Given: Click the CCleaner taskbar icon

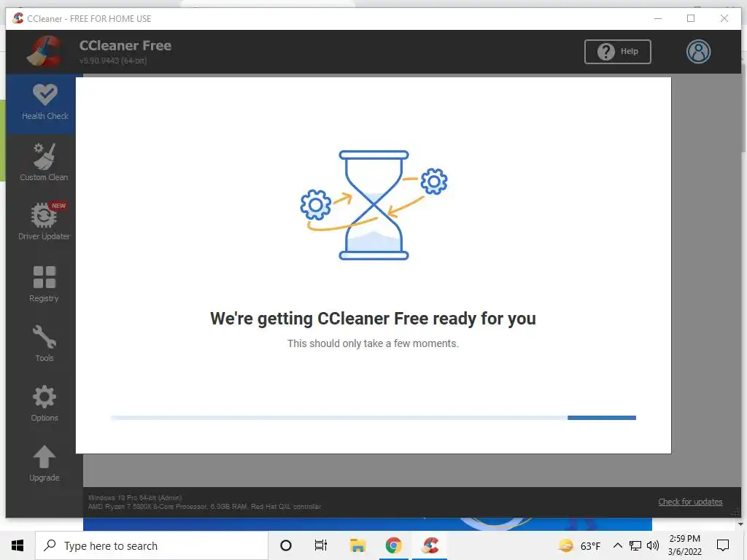Looking at the screenshot, I should click(430, 545).
